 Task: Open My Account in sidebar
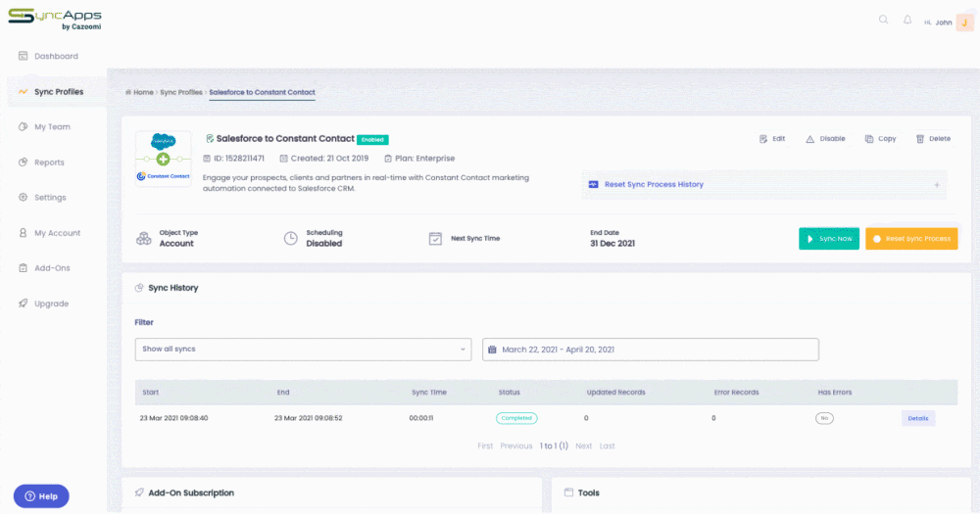pos(49,233)
